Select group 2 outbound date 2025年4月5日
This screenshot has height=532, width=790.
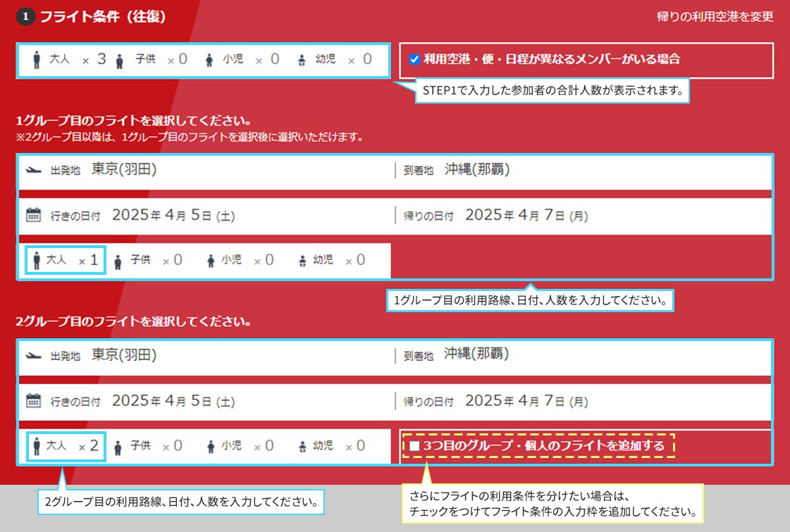(x=173, y=402)
